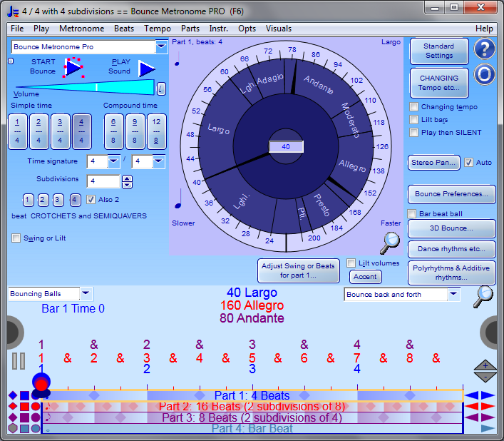This screenshot has height=441, width=504.
Task: Open the 3D Bounce... button
Action: (452, 228)
